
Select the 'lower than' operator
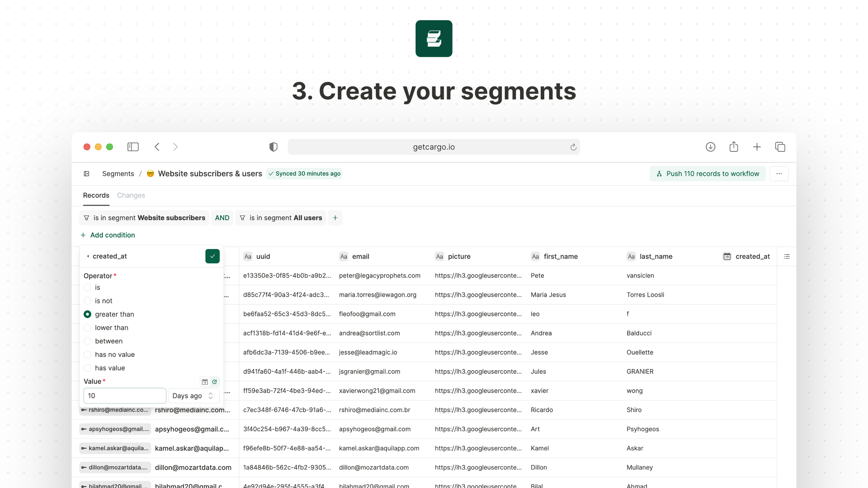88,328
